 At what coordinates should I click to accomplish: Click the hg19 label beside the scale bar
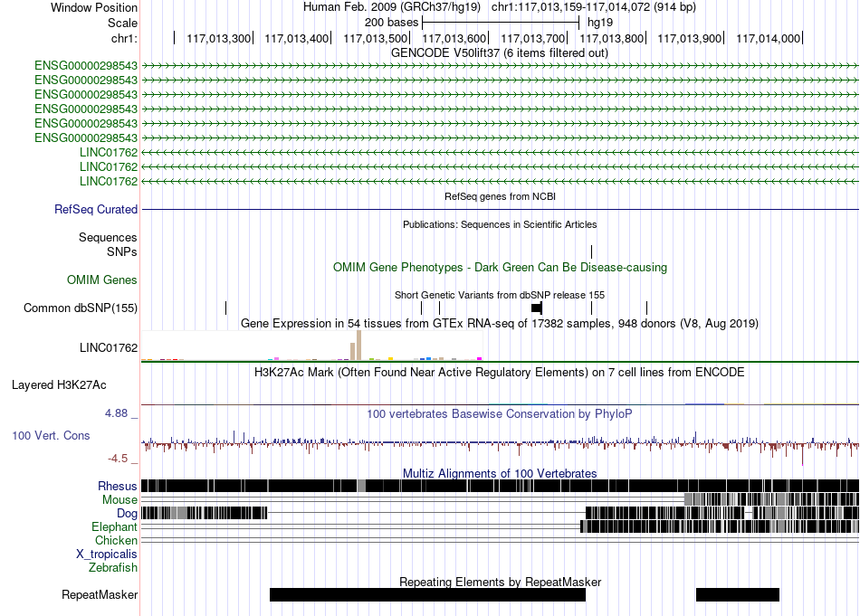pos(600,23)
